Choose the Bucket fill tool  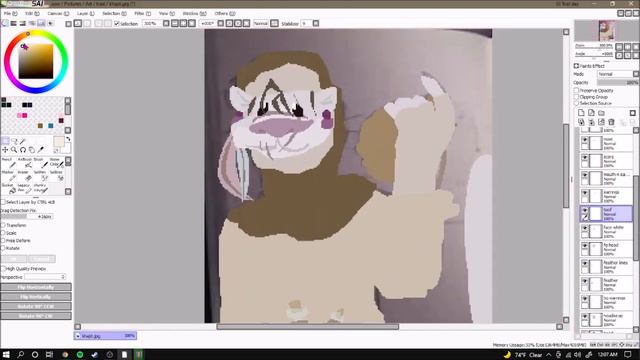(x=8, y=188)
